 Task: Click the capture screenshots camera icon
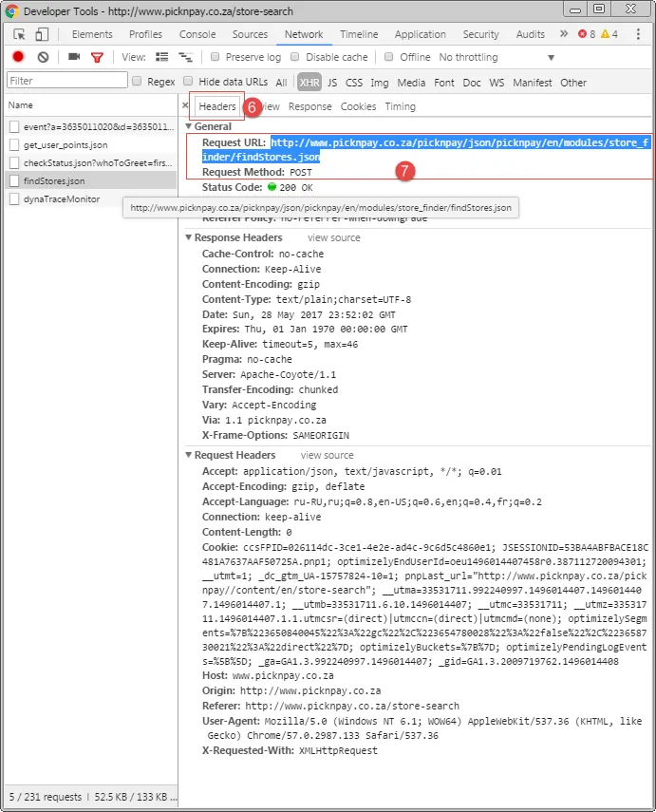(x=74, y=56)
